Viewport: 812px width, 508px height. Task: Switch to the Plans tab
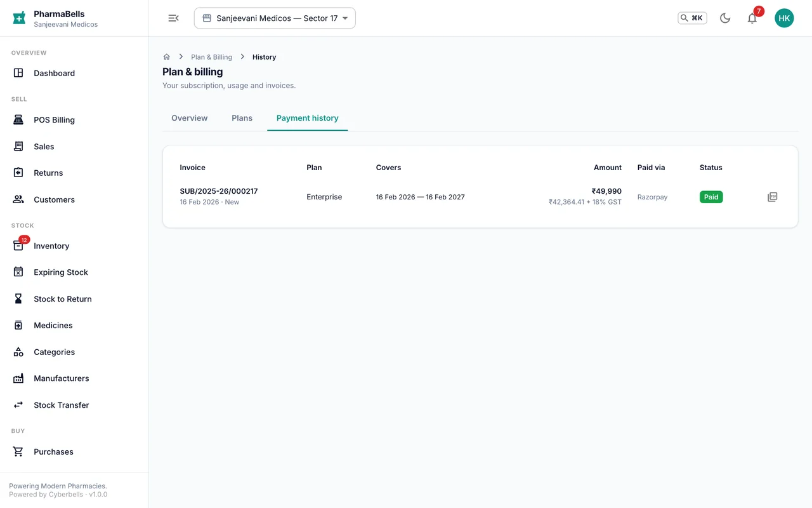coord(242,118)
